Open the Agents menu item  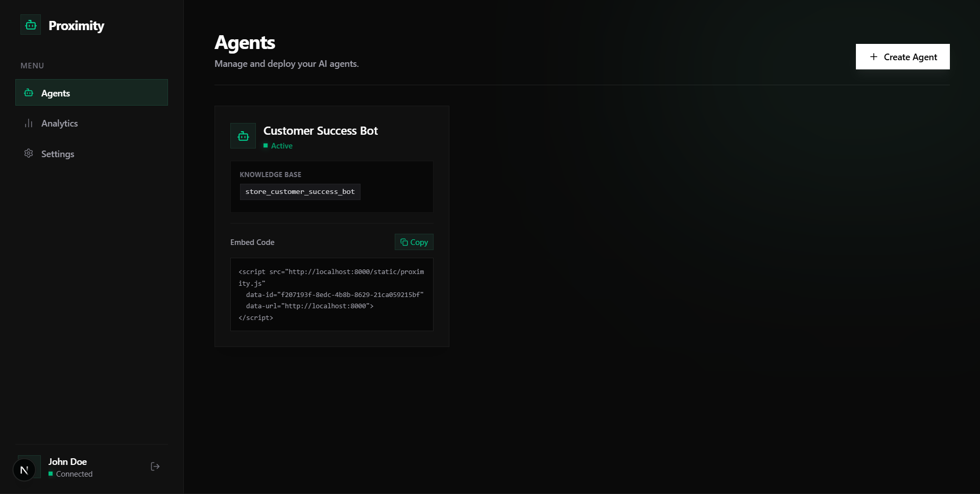[x=91, y=92]
